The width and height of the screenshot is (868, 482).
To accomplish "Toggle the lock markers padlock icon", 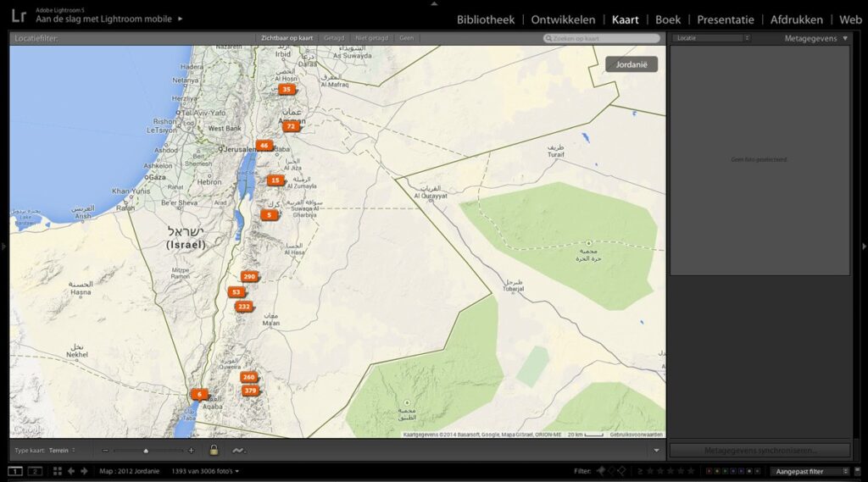I will tap(214, 451).
